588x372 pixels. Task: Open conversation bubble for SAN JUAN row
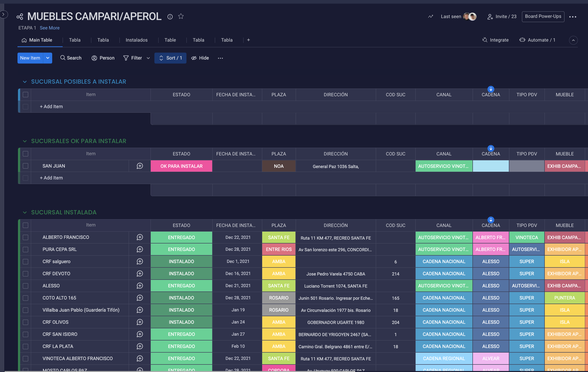tap(140, 166)
